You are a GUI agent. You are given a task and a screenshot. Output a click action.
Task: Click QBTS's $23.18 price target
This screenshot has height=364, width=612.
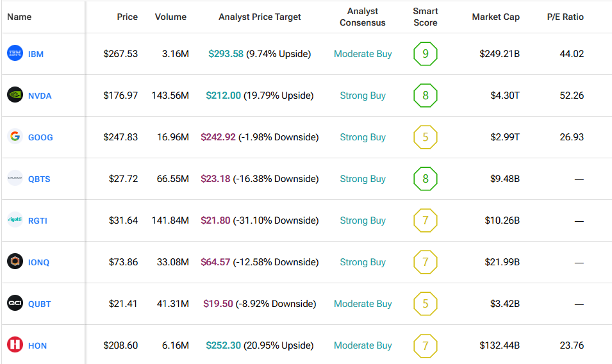(215, 179)
